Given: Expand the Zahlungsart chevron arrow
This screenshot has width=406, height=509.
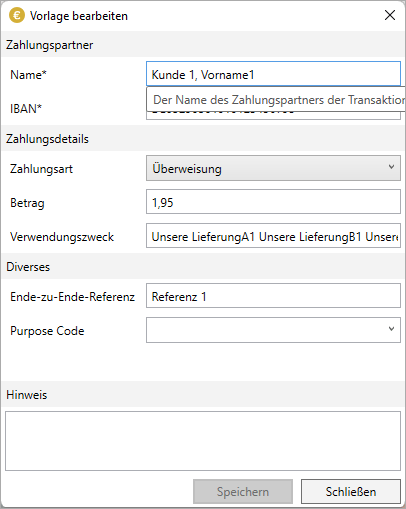Looking at the screenshot, I should [x=391, y=167].
